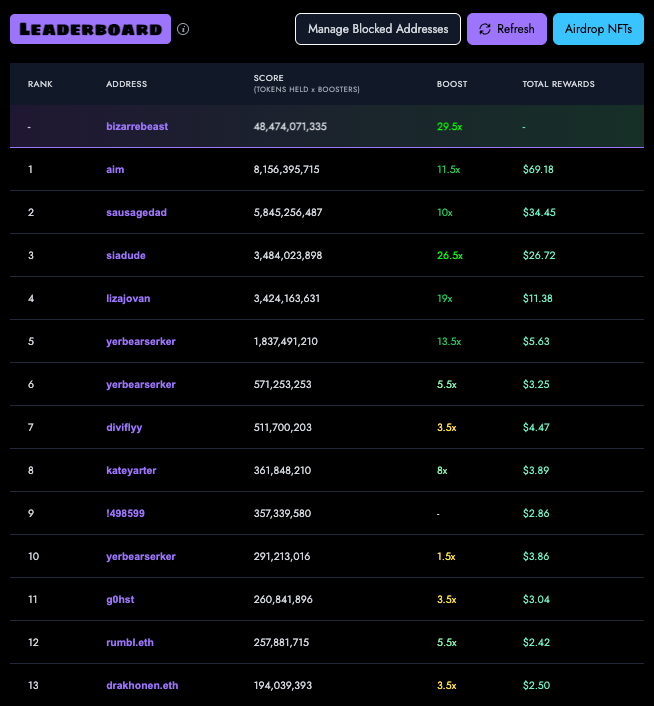Click the Total Rewards column header
654x706 pixels.
pyautogui.click(x=558, y=84)
